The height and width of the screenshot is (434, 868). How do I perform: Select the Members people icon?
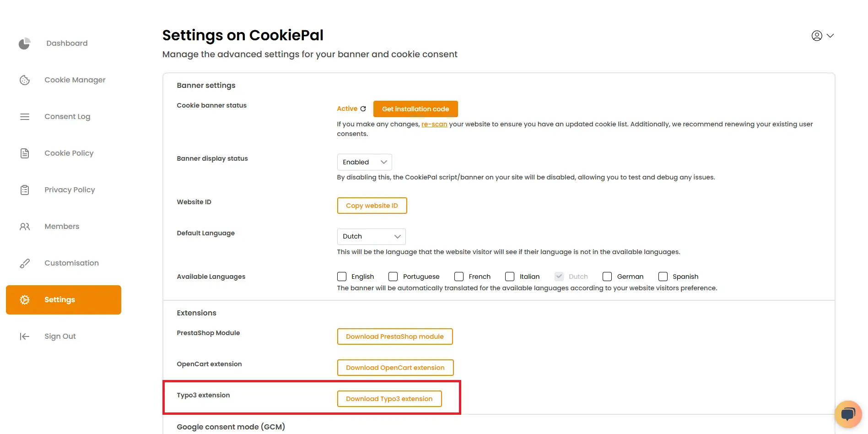pyautogui.click(x=24, y=226)
